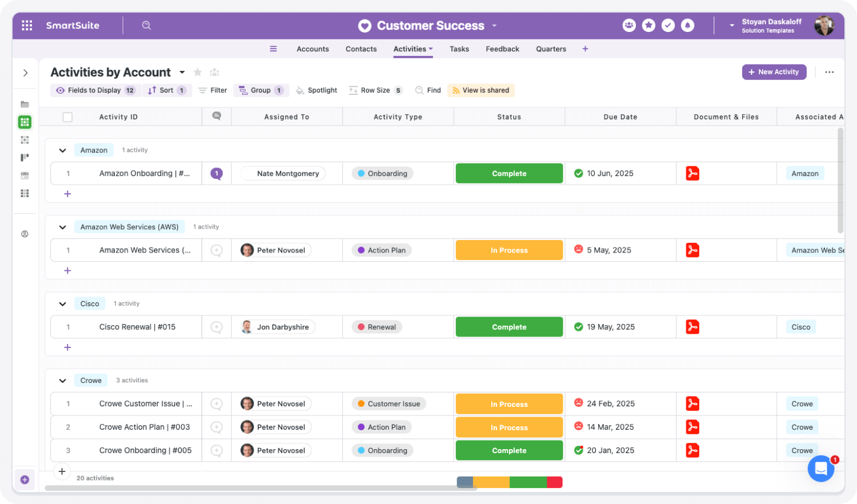Viewport: 857px width, 504px height.
Task: Click the round plus button above 20 activities
Action: (x=62, y=471)
